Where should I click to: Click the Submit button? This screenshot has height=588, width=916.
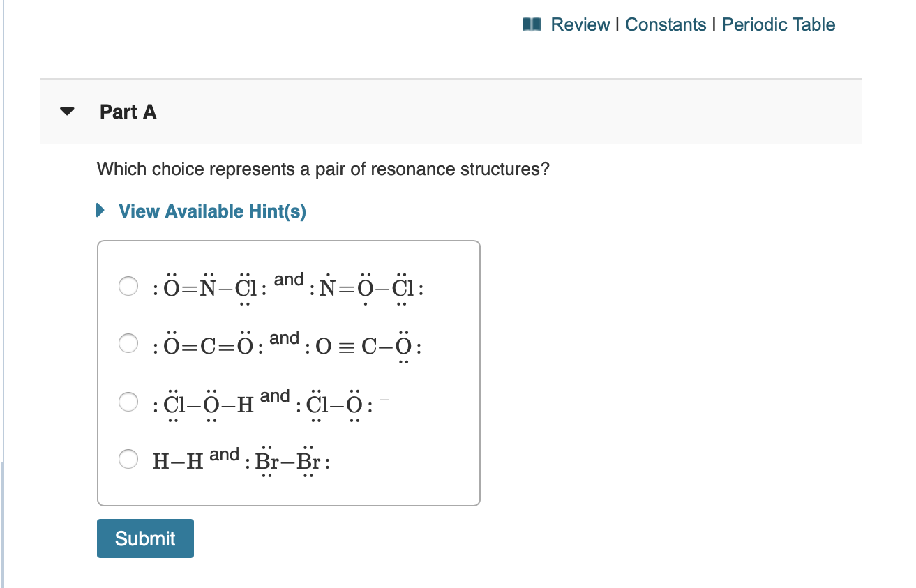point(145,538)
